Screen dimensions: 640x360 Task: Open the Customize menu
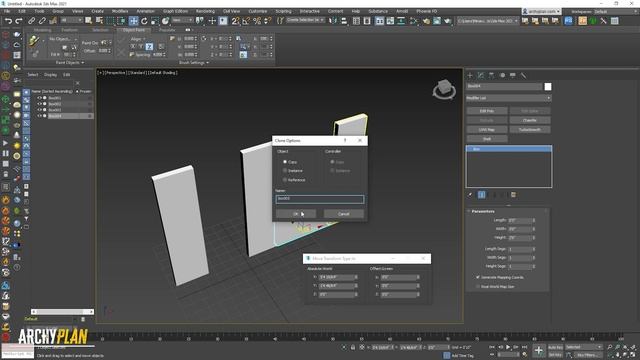[x=258, y=11]
